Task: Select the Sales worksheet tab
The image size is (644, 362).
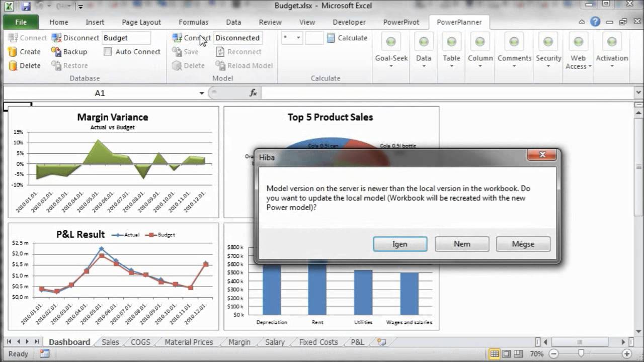Action: (110, 342)
